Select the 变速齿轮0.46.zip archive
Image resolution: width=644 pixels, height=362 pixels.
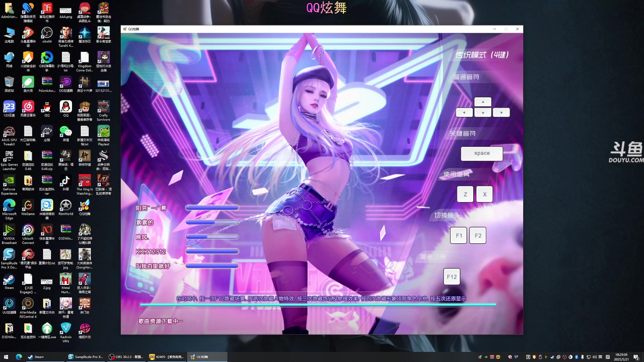47,160
